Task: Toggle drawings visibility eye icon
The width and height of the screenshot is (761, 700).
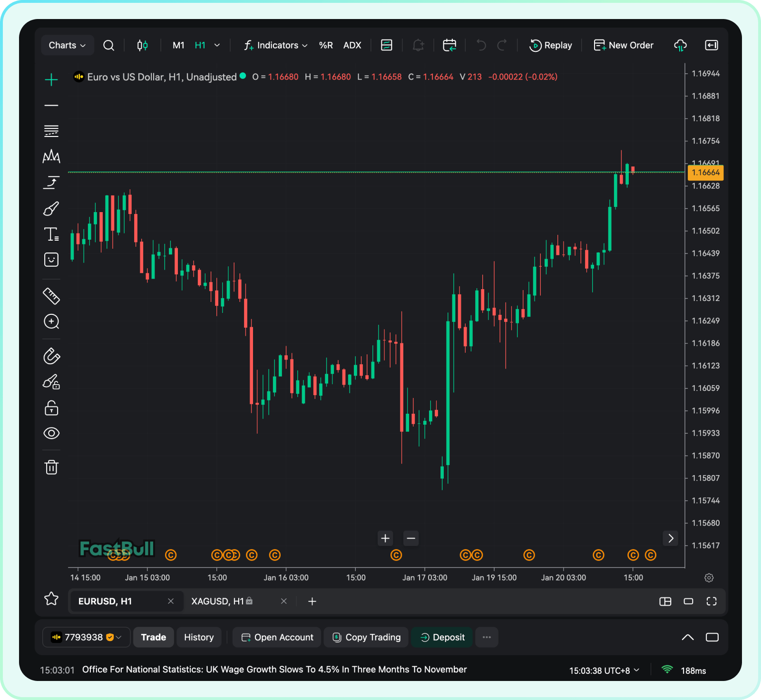Action: pos(51,433)
